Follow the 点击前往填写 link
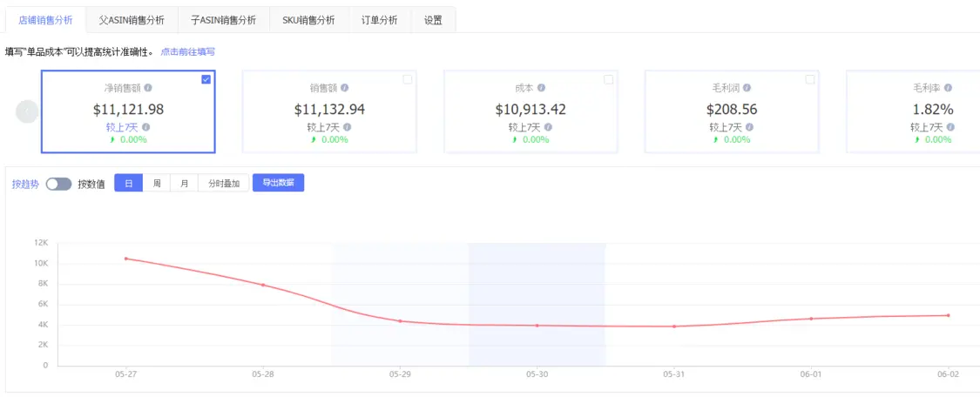This screenshot has width=980, height=397. pos(187,52)
